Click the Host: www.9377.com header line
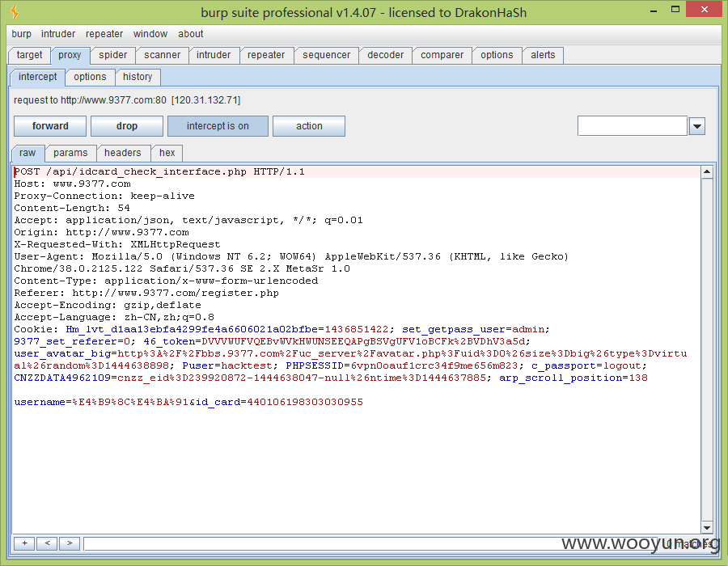The width and height of the screenshot is (728, 566). point(73,184)
